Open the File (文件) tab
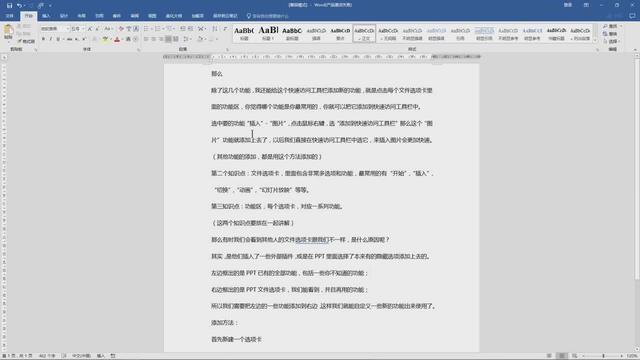 [9, 16]
